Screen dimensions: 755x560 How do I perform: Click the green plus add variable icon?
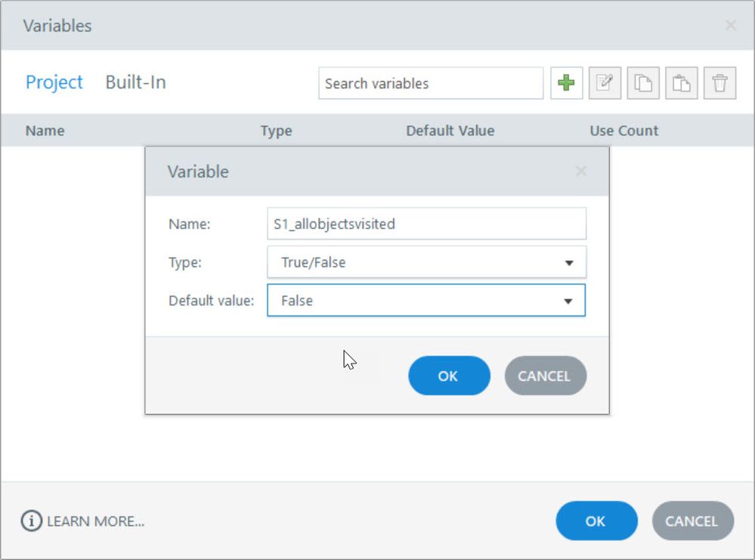coord(566,83)
